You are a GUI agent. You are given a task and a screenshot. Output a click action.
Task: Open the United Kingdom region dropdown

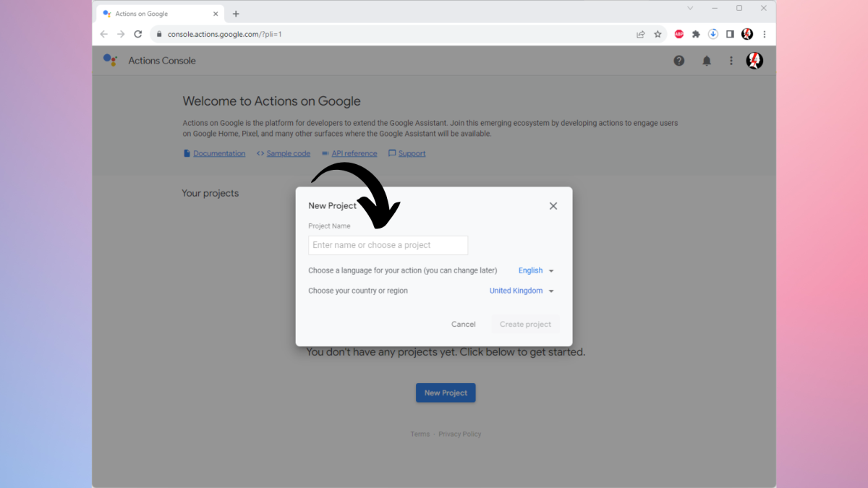(x=522, y=291)
